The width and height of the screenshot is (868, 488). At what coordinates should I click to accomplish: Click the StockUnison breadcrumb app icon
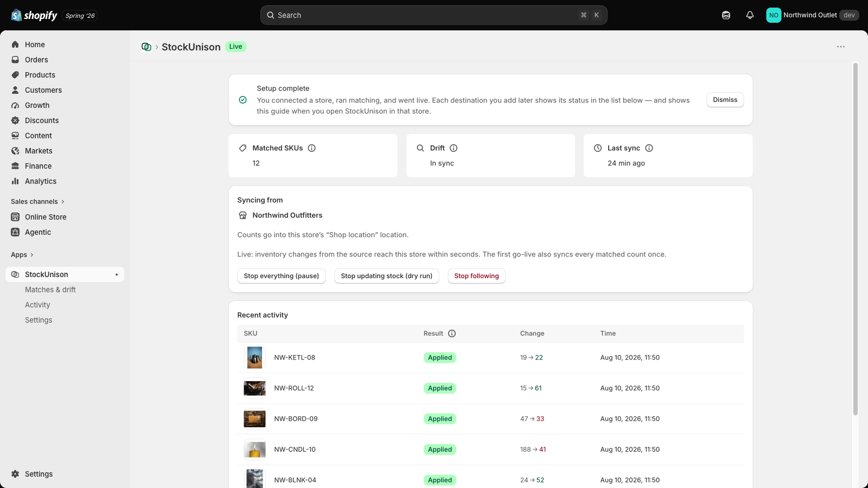pos(146,47)
